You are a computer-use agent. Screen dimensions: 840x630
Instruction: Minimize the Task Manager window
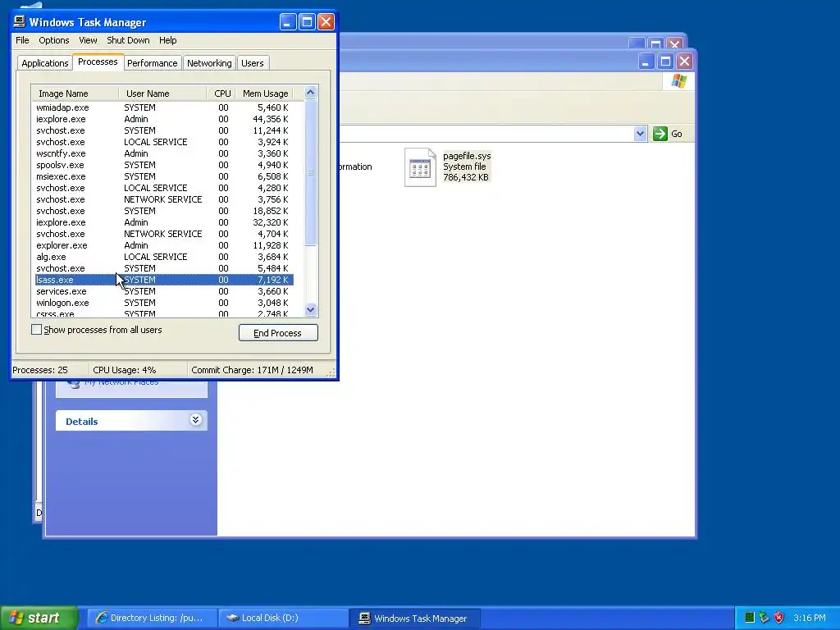tap(288, 22)
